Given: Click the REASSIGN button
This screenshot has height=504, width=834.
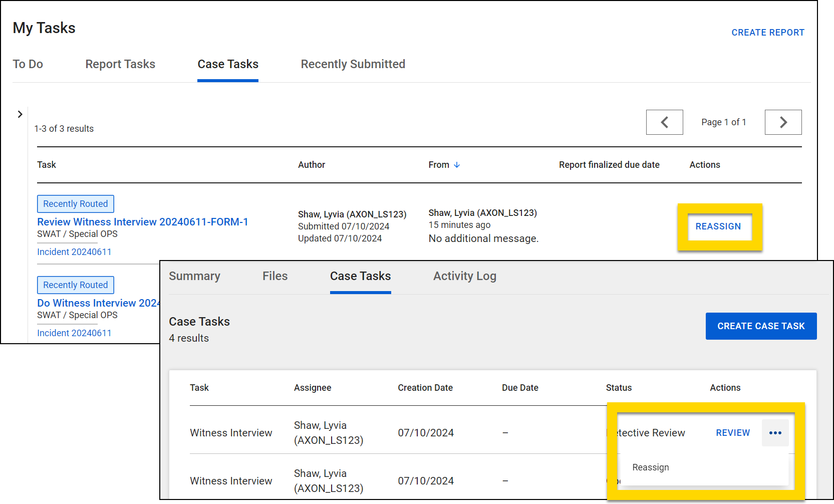Looking at the screenshot, I should (x=718, y=226).
